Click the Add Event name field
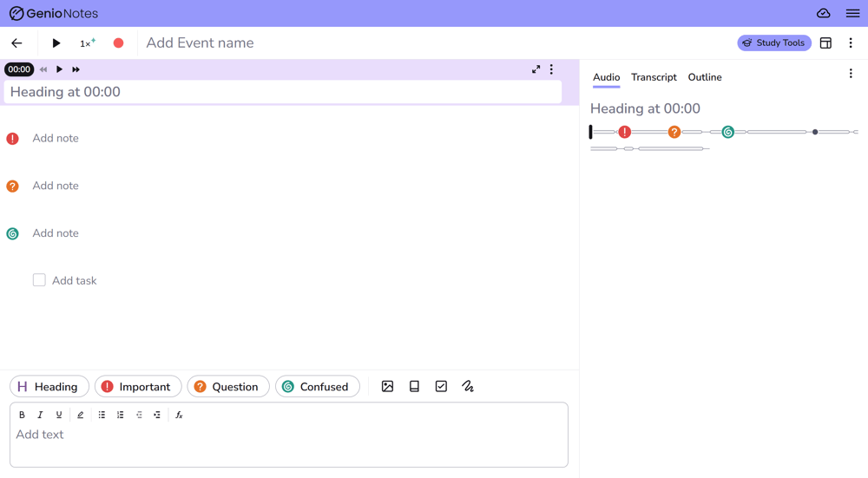The width and height of the screenshot is (868, 478). point(200,43)
